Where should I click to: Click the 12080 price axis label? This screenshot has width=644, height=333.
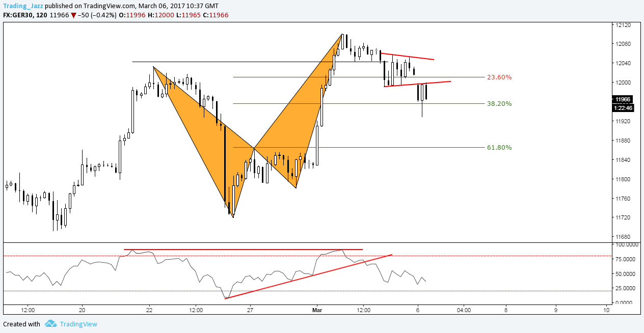coord(624,44)
